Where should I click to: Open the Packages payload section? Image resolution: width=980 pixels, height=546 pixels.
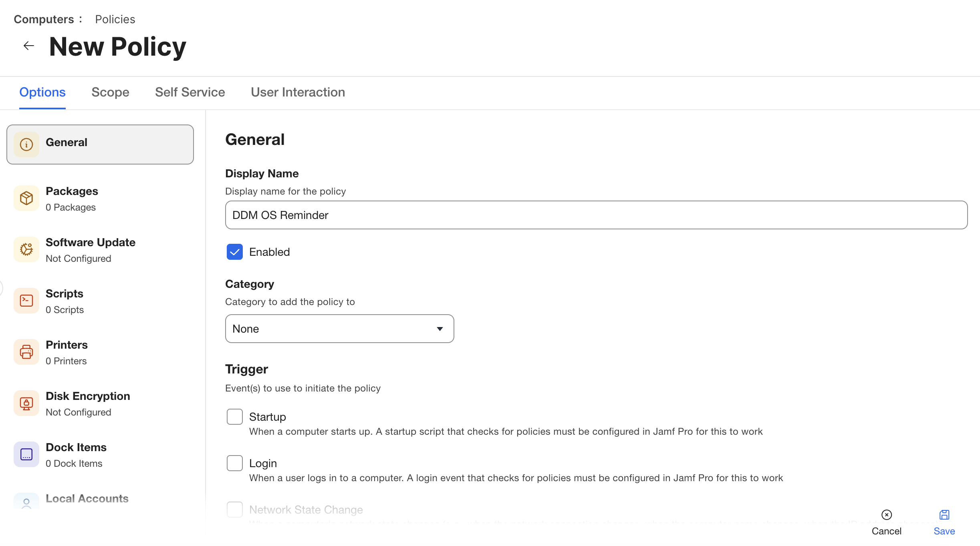[100, 199]
